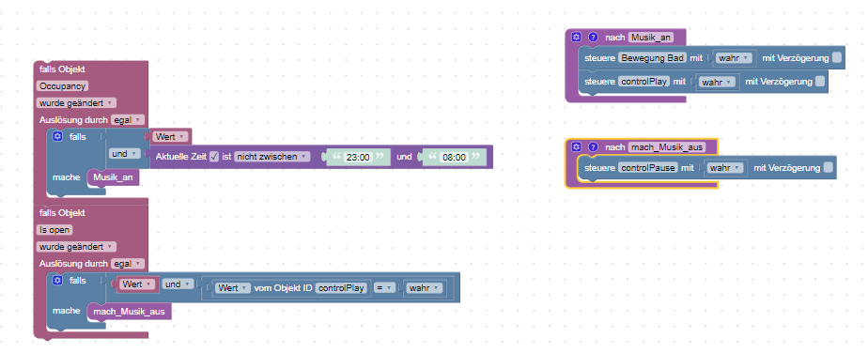Open wahr dropdown in steuere controlPause row
The width and height of the screenshot is (868, 353).
coord(725,168)
